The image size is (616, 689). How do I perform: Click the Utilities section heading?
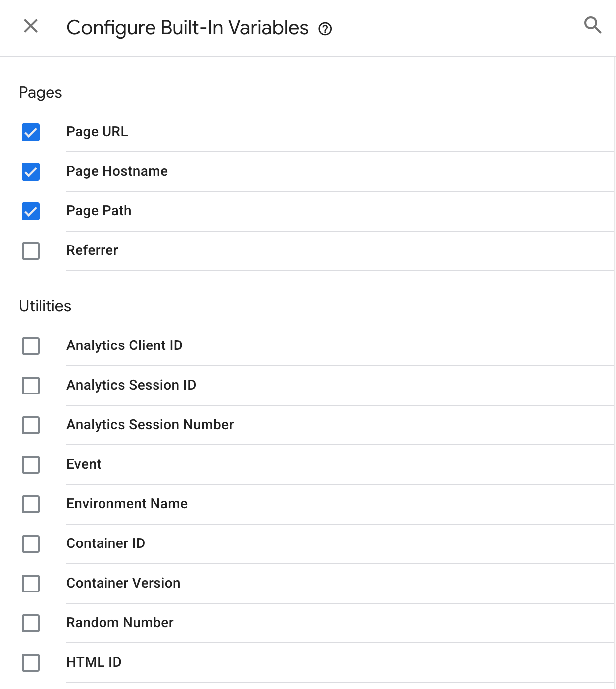click(x=45, y=306)
